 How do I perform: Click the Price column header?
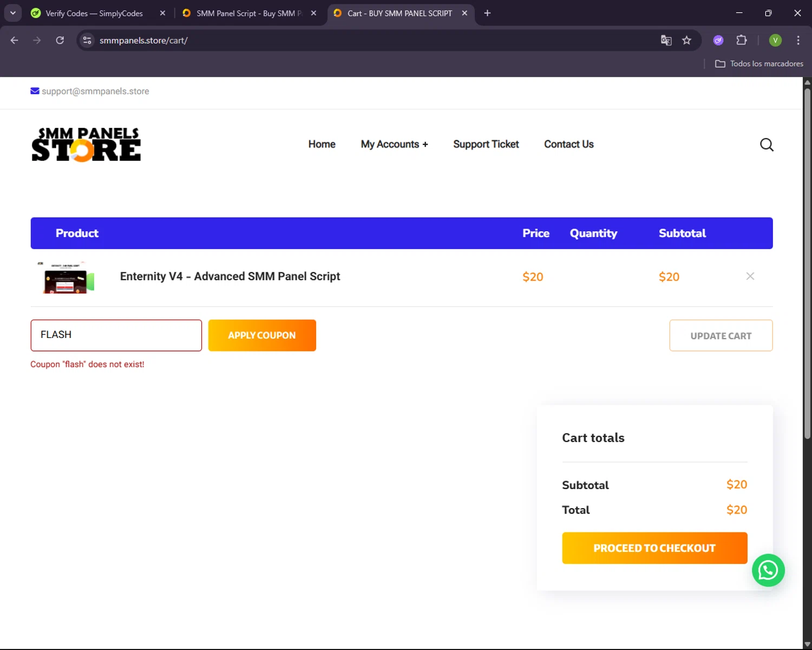pyautogui.click(x=536, y=233)
